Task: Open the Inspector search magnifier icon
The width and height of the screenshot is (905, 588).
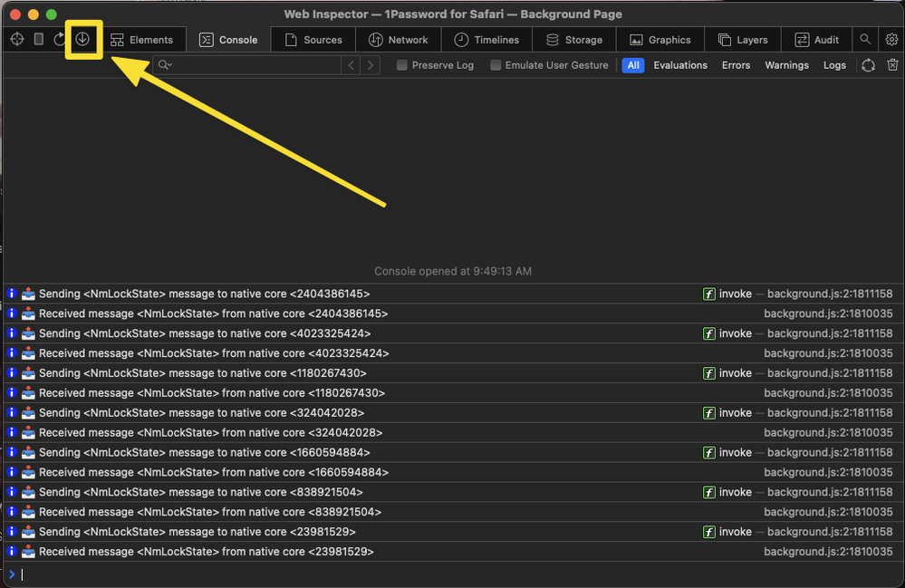Action: tap(865, 39)
